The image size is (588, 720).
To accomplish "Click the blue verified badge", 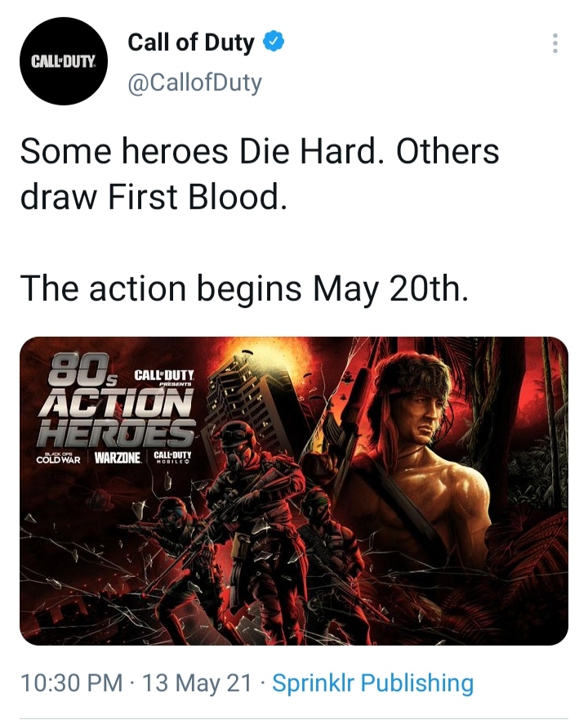I will coord(275,43).
